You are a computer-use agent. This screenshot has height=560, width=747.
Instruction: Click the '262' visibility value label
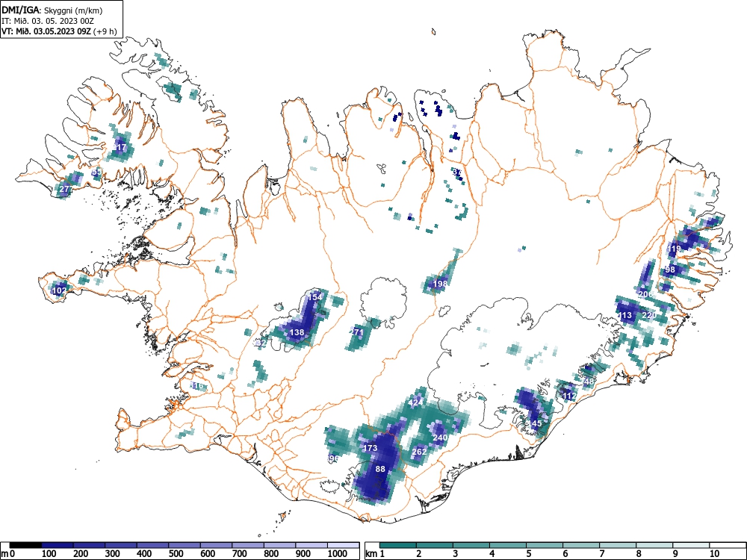tap(419, 452)
